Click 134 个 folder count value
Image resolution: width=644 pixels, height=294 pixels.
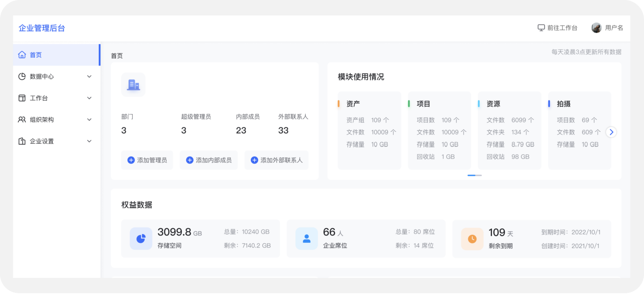click(x=520, y=132)
